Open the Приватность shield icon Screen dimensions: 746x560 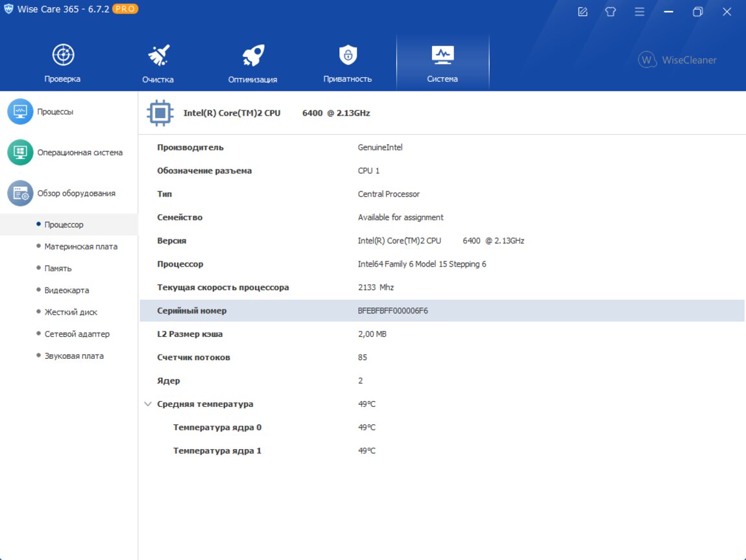click(x=348, y=56)
